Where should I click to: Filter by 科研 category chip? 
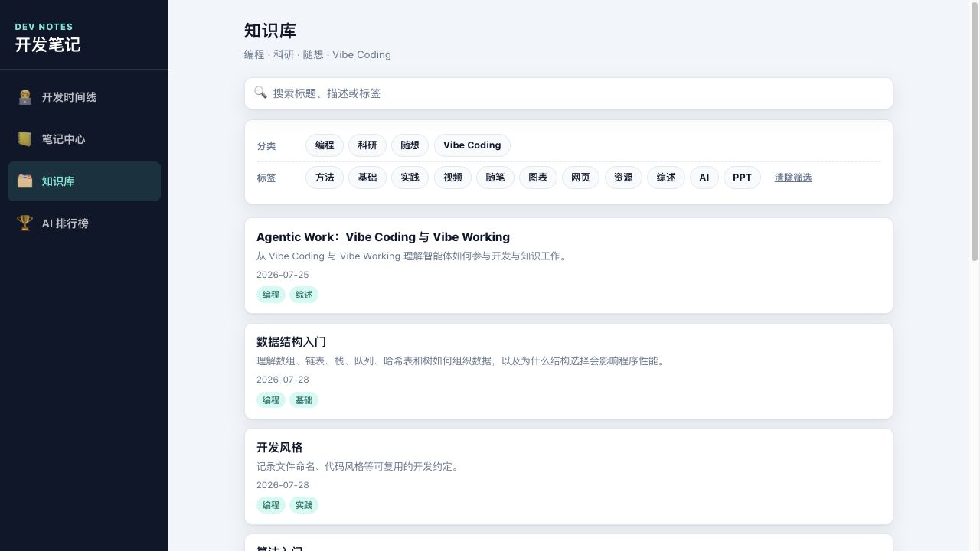click(x=367, y=145)
